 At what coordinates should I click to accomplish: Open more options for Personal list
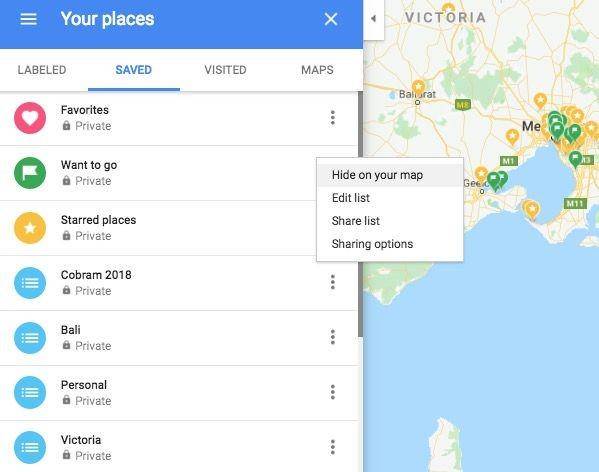tap(333, 392)
